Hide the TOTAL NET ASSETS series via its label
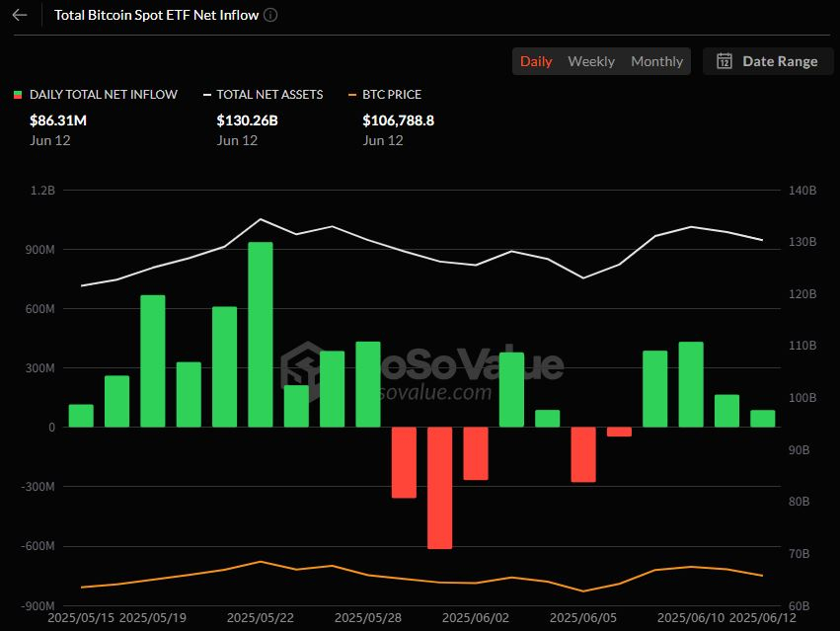 [x=269, y=95]
